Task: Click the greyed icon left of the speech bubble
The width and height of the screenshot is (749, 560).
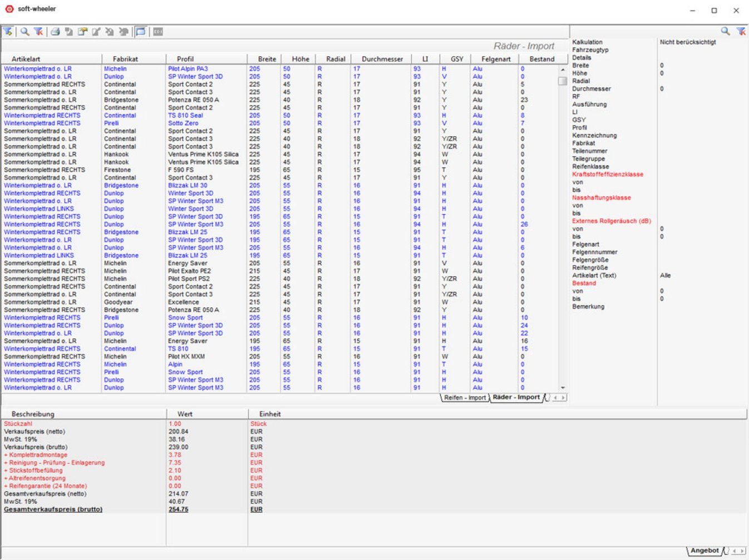Action: (123, 32)
